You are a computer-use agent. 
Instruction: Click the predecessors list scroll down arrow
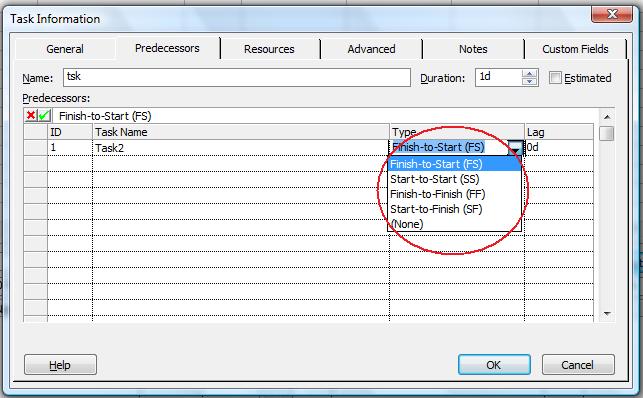(x=607, y=314)
